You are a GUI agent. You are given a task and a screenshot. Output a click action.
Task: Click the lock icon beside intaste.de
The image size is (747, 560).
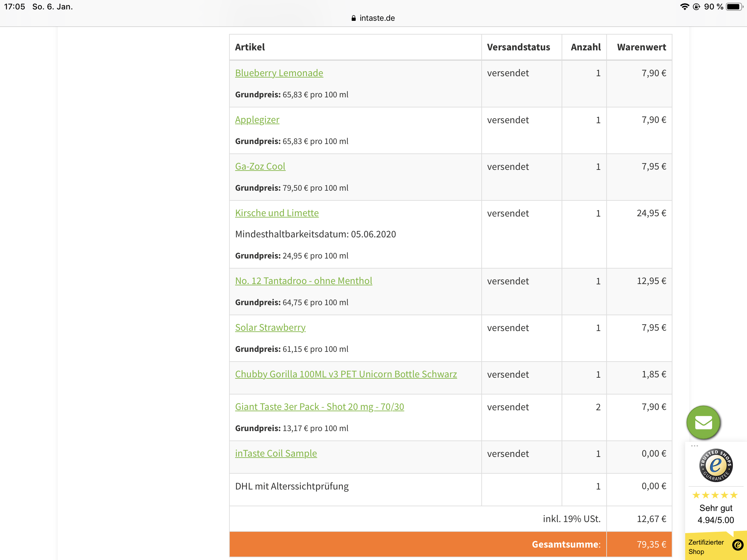(x=354, y=18)
